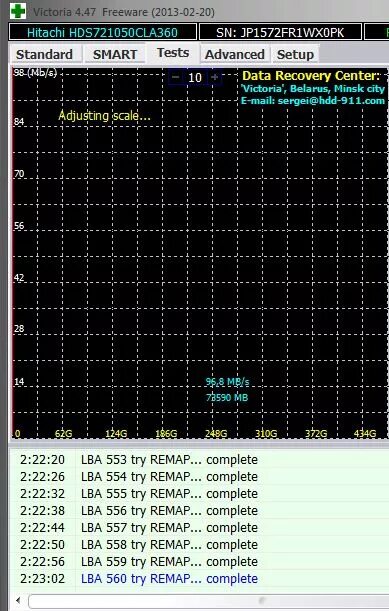The image size is (389, 611).
Task: Click the Adjusting scale... message
Action: pyautogui.click(x=104, y=115)
